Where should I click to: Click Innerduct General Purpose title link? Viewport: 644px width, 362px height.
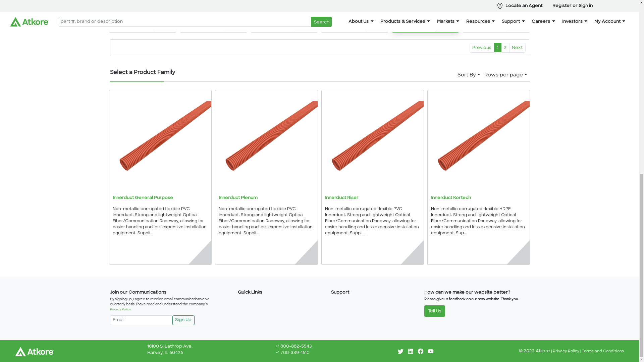[x=143, y=198]
